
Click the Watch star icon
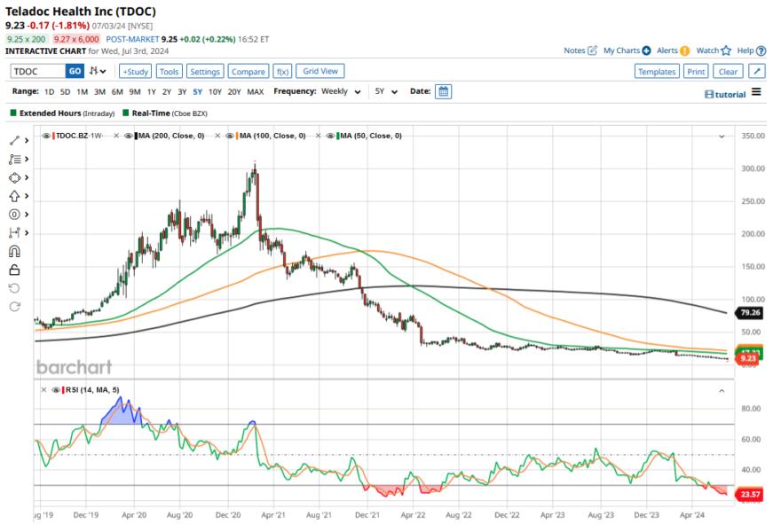click(x=726, y=51)
